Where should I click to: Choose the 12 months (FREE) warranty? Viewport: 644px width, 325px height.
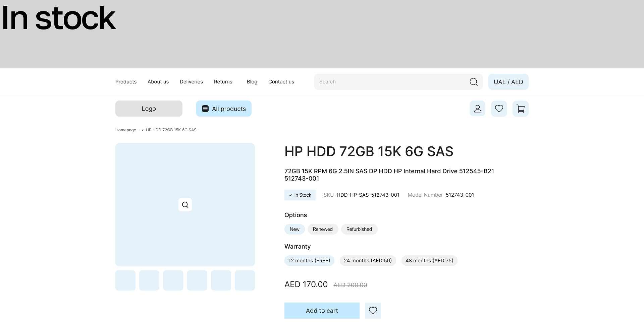[x=309, y=260]
